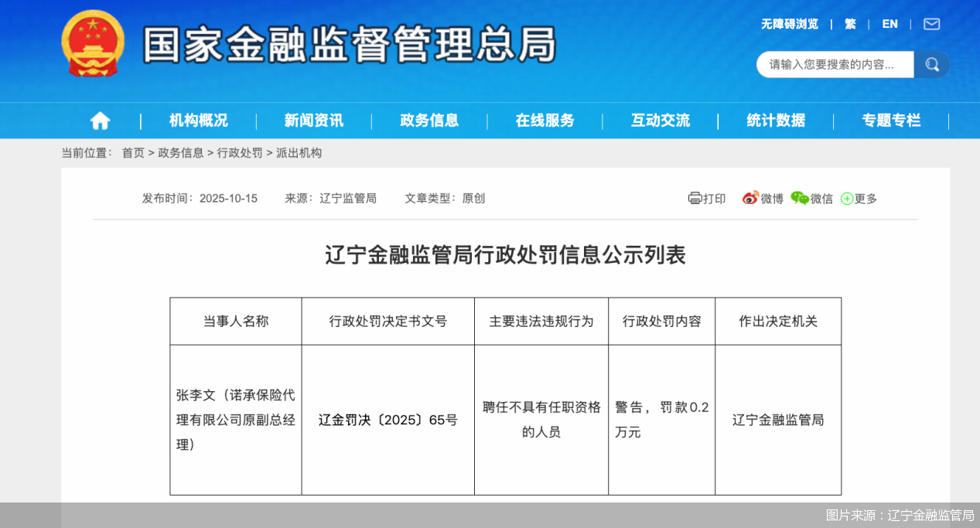This screenshot has height=528, width=980.
Task: Click the national emblem logo
Action: pos(92,43)
